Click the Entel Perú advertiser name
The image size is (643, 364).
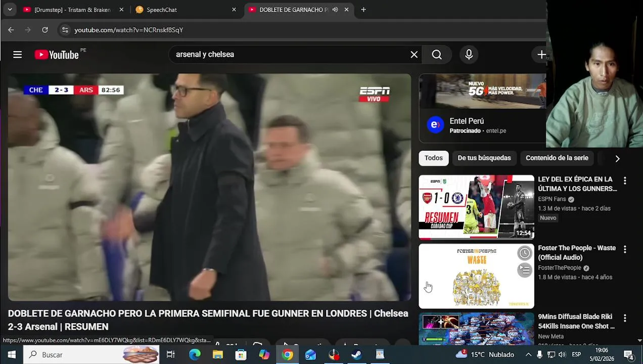click(467, 121)
